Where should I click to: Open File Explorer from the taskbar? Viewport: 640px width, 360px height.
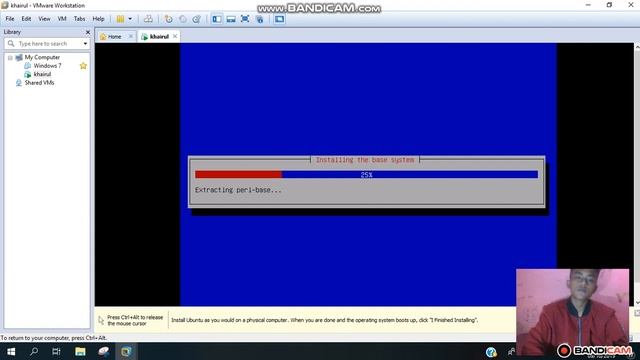[80, 351]
